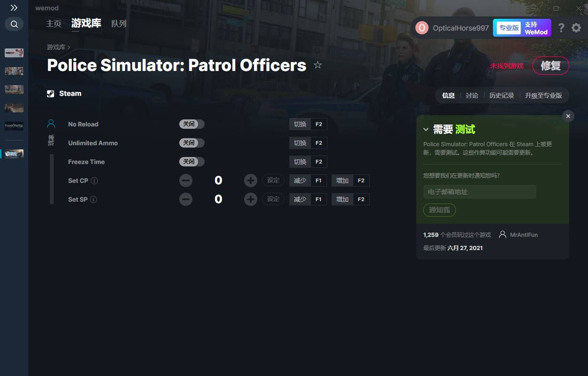Viewport: 588px width, 376px height.
Task: Click Set SP 设定 button
Action: coord(273,199)
